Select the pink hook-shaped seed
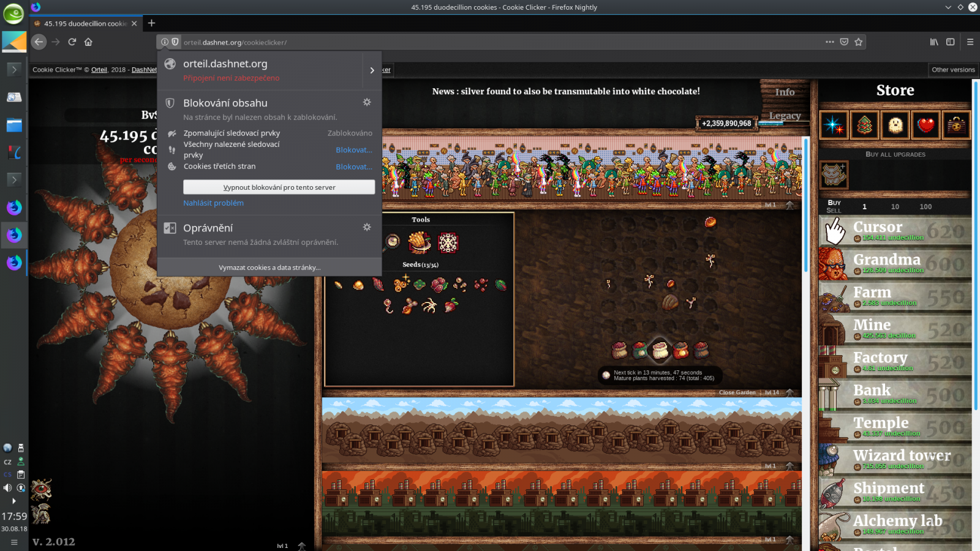980x551 pixels. coord(388,305)
